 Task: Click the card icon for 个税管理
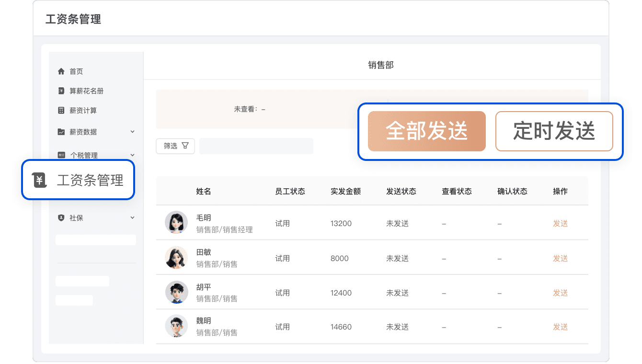(61, 155)
